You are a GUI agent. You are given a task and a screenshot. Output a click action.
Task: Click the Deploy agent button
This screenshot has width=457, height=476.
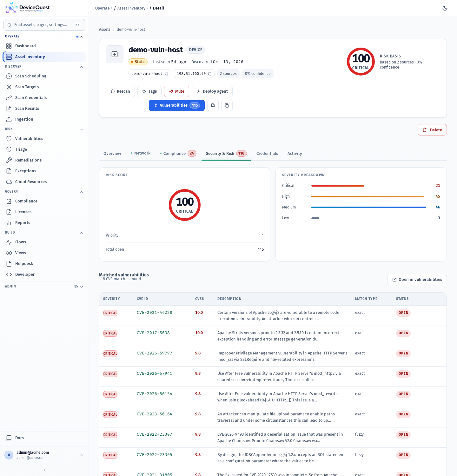click(x=212, y=91)
